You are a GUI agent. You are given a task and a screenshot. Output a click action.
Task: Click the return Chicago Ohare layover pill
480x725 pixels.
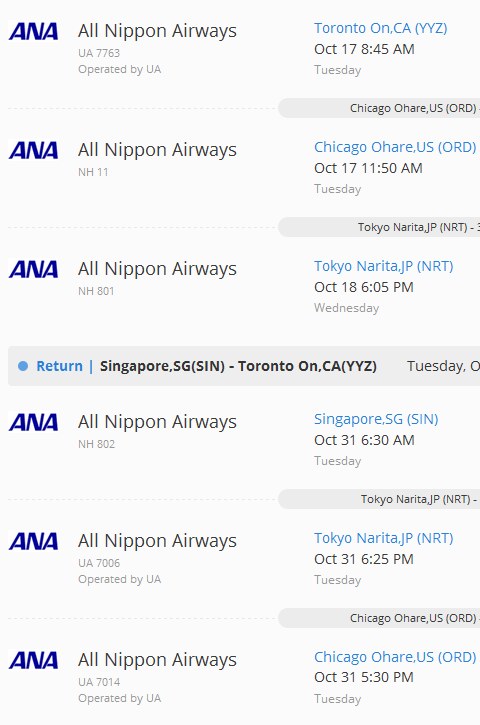click(379, 618)
